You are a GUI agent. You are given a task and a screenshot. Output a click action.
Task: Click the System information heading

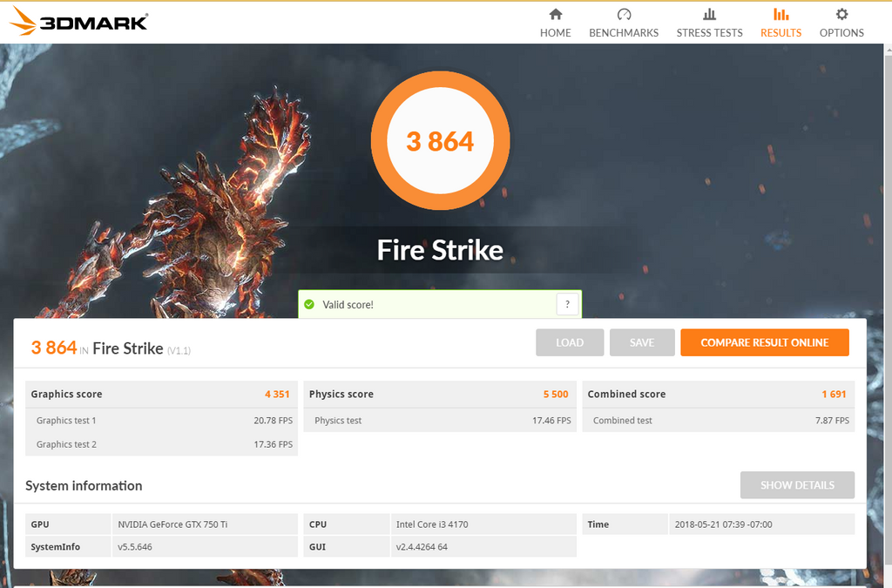[x=84, y=485]
